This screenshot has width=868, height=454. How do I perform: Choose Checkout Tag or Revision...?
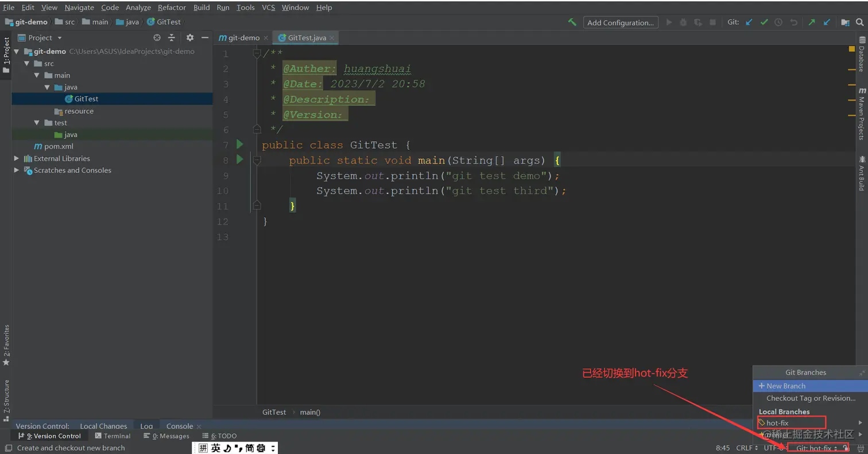tap(810, 398)
